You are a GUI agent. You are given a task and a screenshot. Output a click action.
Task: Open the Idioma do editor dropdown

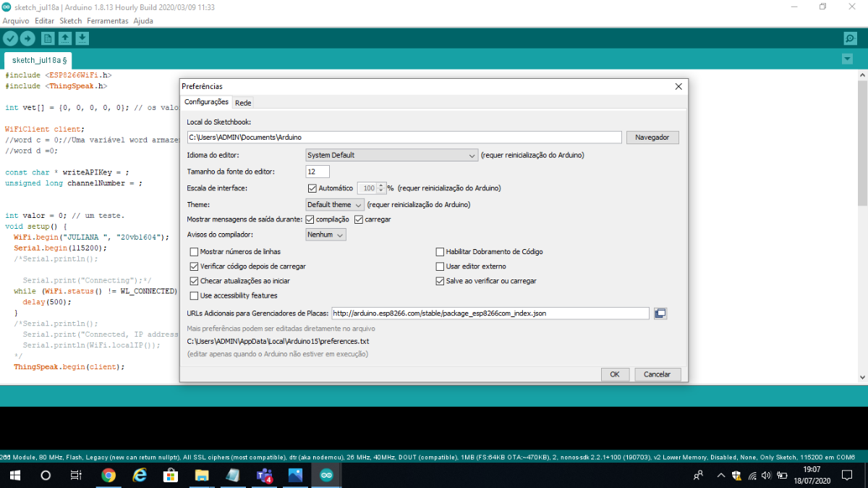[x=391, y=155]
